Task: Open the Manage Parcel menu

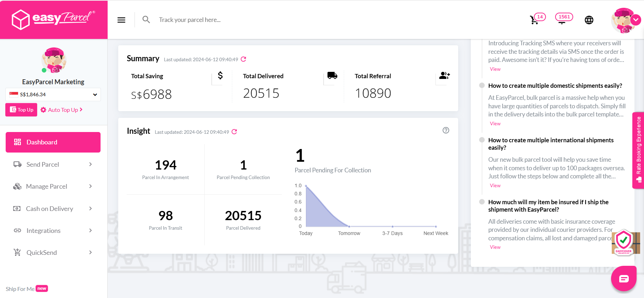Action: click(x=53, y=186)
